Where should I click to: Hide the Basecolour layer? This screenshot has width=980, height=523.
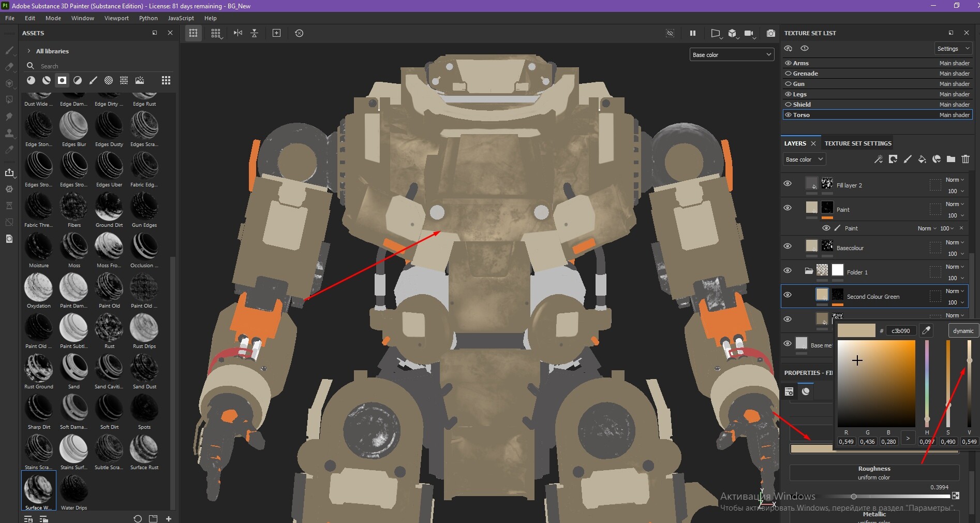pos(788,246)
